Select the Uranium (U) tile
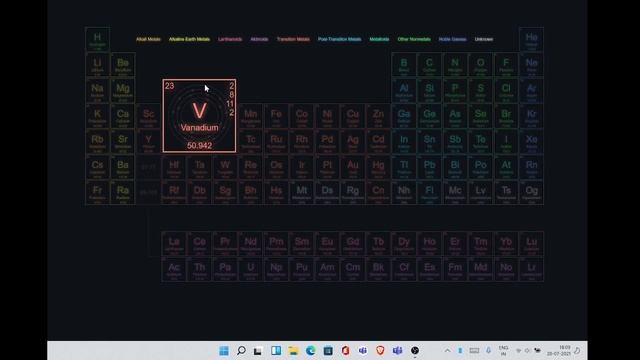 (x=251, y=269)
